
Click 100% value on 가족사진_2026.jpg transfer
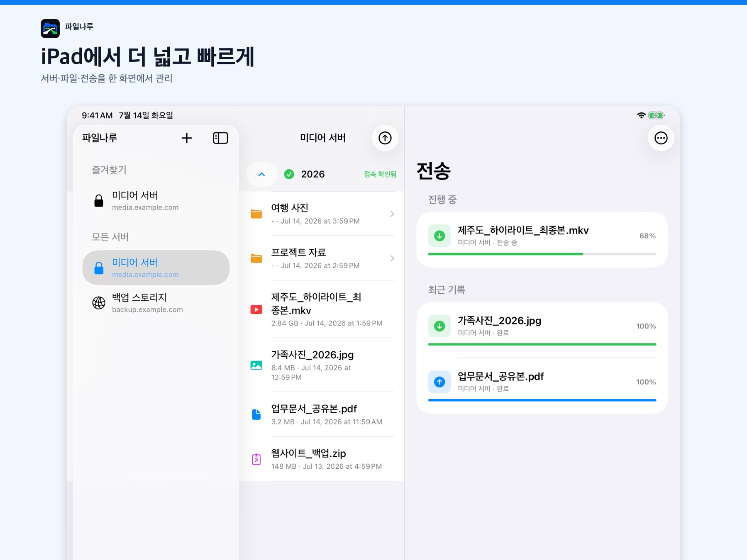click(646, 326)
